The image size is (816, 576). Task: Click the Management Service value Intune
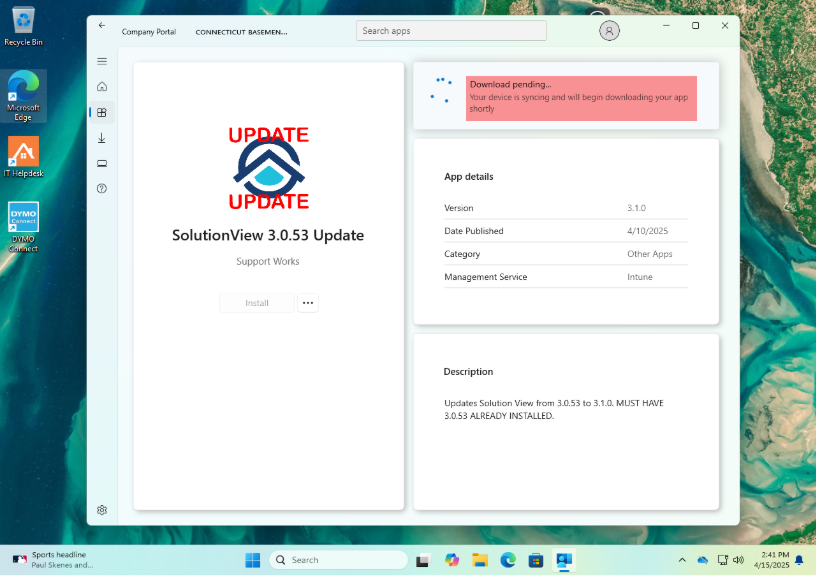click(x=640, y=277)
